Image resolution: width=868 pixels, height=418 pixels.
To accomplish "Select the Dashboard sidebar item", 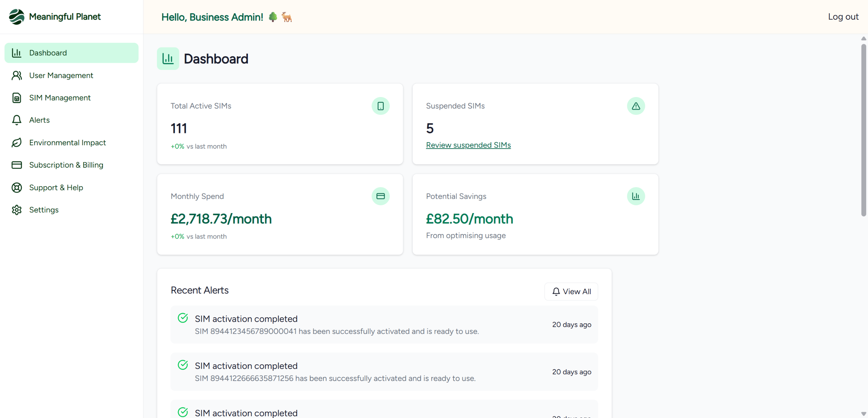I will click(x=72, y=53).
